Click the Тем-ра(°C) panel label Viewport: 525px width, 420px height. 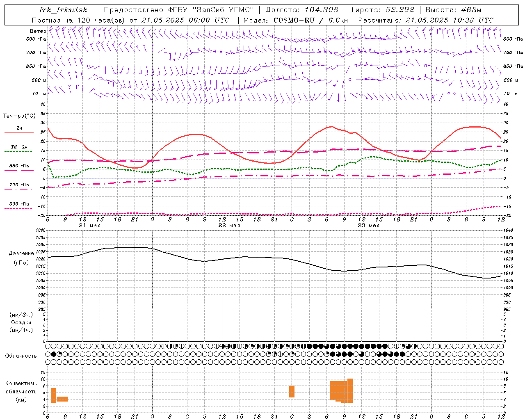click(x=19, y=116)
